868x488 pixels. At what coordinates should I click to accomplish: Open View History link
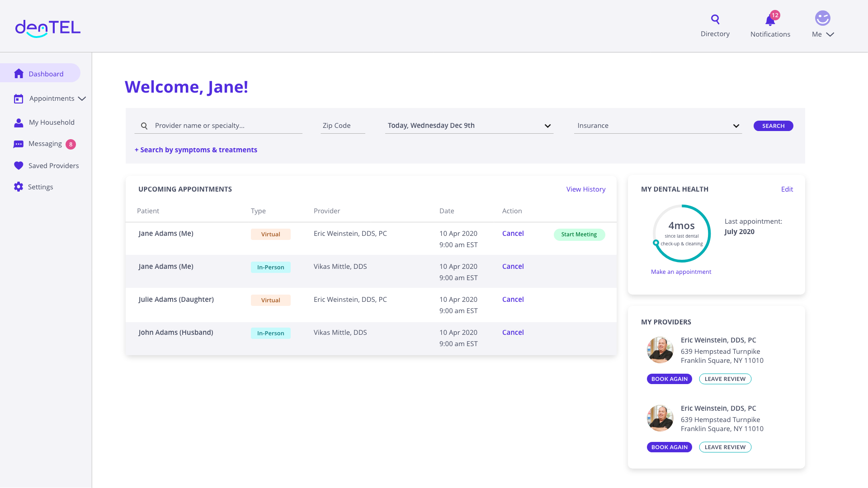[585, 189]
